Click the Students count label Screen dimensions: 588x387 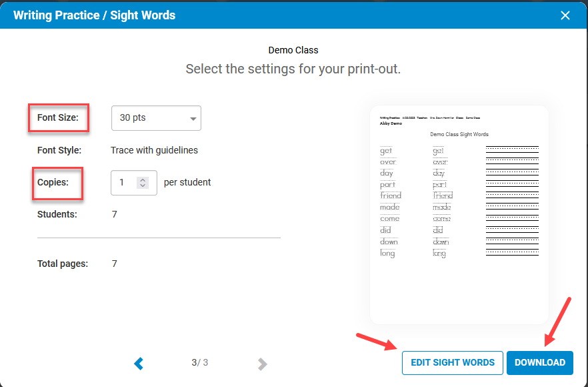57,214
